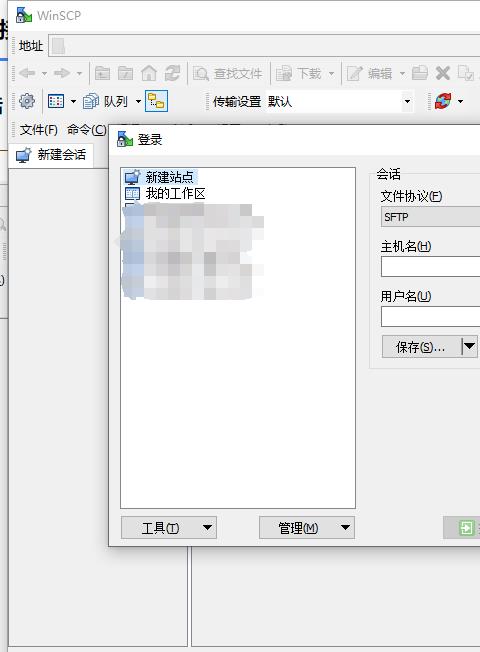480x652 pixels.
Task: Click the 下载 (Download) toolbar button
Action: tap(299, 74)
